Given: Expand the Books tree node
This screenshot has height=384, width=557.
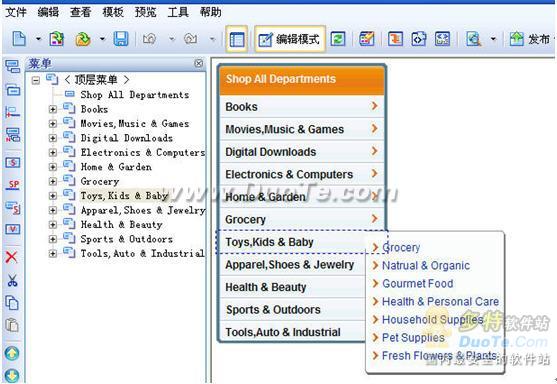Looking at the screenshot, I should (53, 109).
